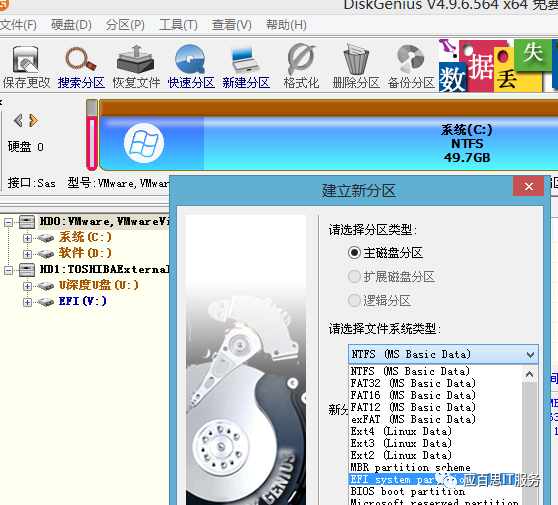This screenshot has width=558, height=505.
Task: Open the 备份分区 backup partition tool
Action: point(411,67)
